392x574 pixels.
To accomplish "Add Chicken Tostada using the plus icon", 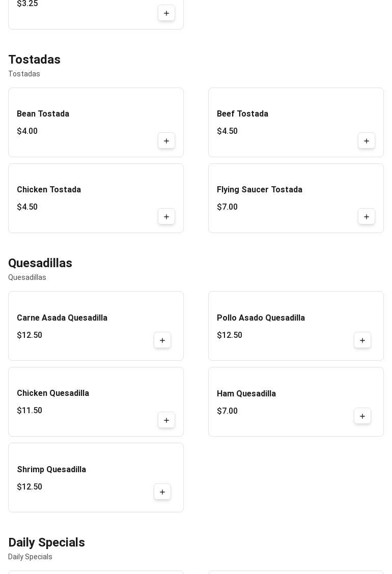I will click(166, 217).
